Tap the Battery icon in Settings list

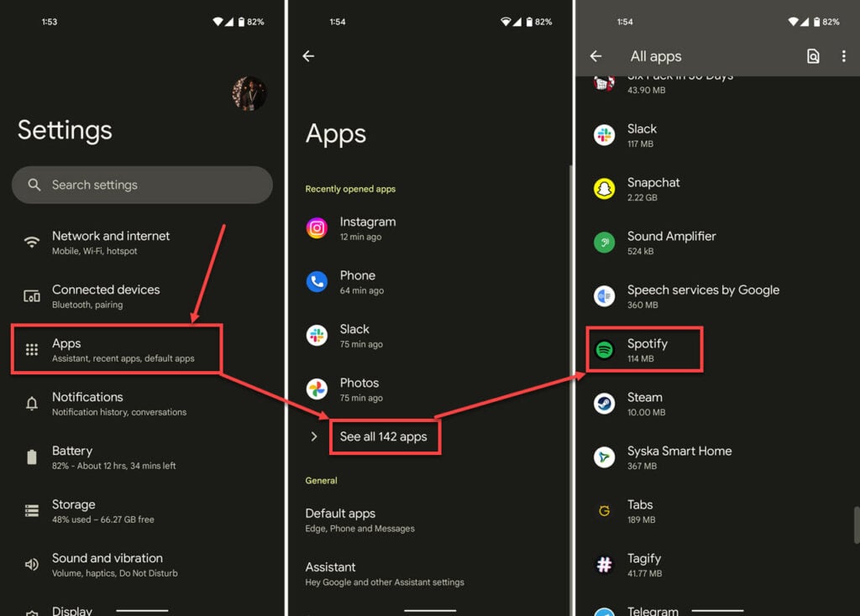[x=32, y=457]
